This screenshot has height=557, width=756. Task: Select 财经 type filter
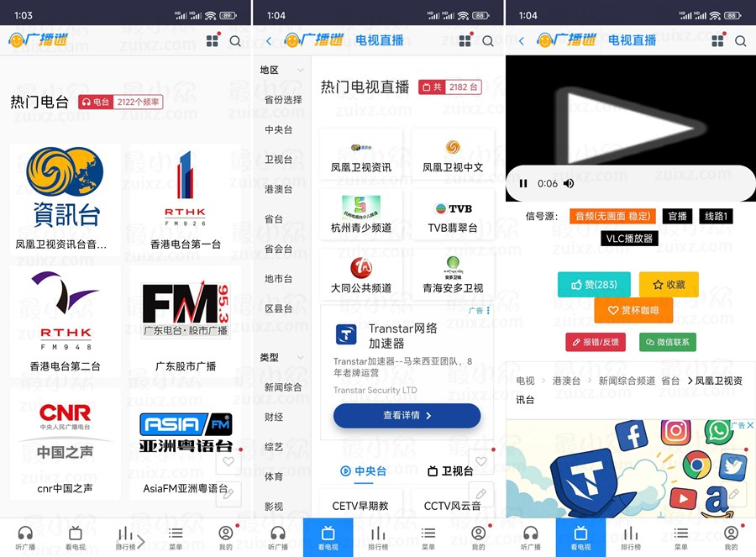tap(273, 418)
